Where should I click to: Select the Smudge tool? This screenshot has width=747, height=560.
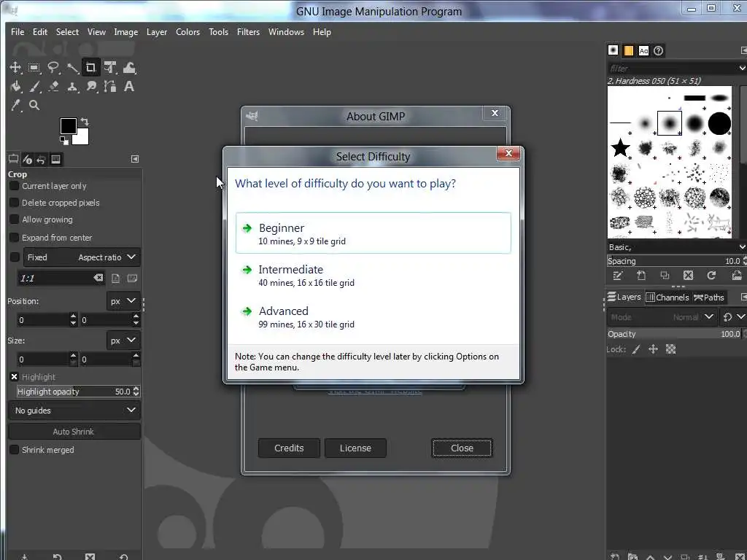point(91,87)
